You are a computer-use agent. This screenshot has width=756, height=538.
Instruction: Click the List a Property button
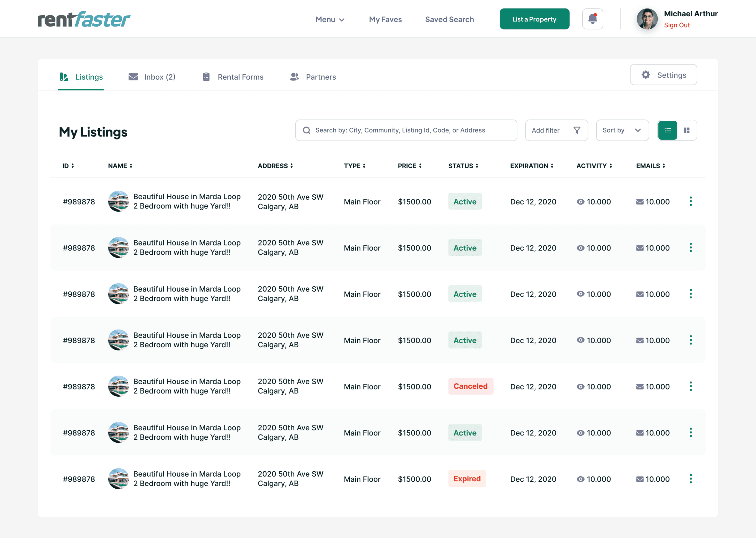pyautogui.click(x=534, y=19)
